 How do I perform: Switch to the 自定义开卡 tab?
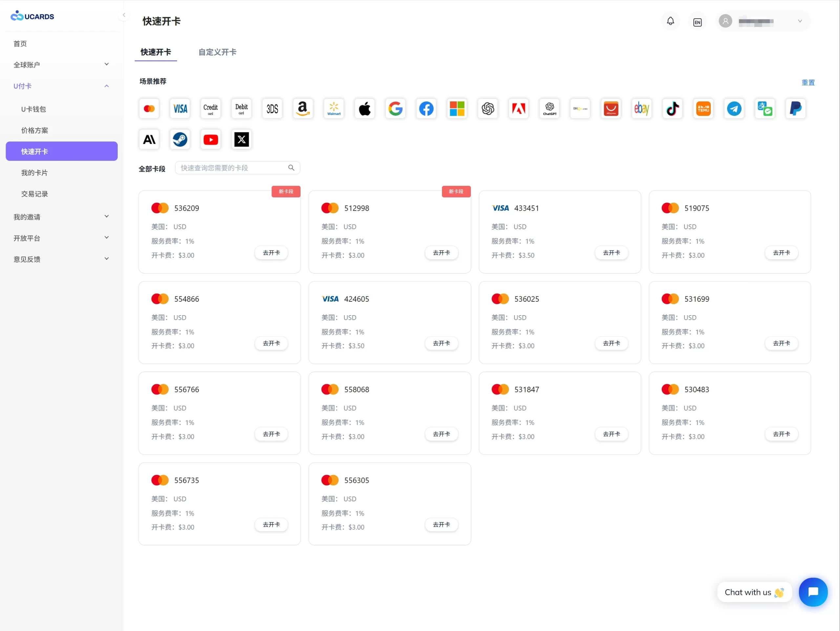(217, 52)
